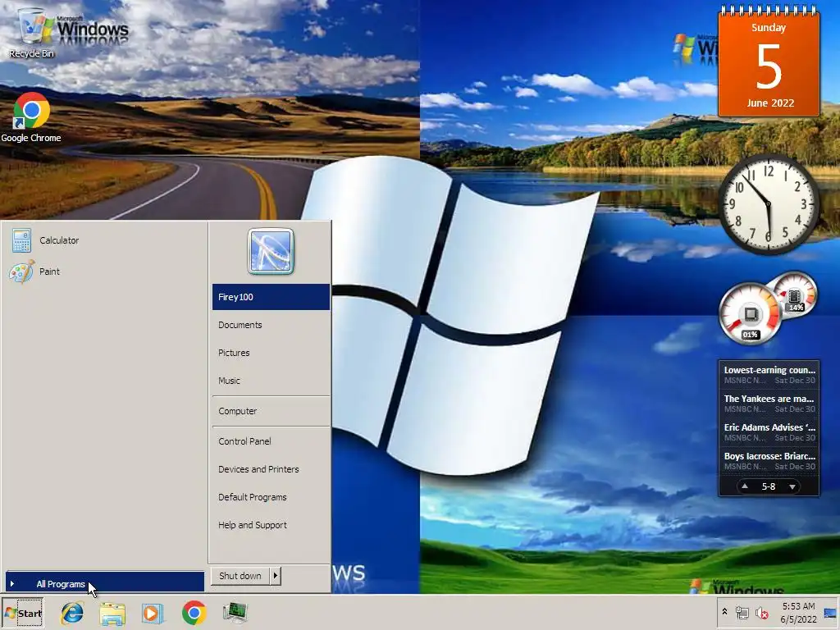Click the RAM meter gauge showing 14%
This screenshot has height=630, width=840.
pos(795,293)
